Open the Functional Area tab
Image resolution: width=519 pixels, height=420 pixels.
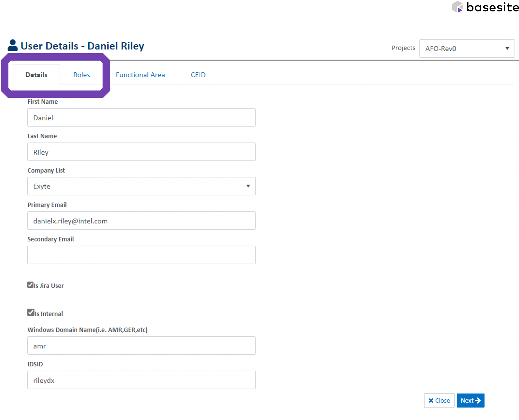[140, 75]
